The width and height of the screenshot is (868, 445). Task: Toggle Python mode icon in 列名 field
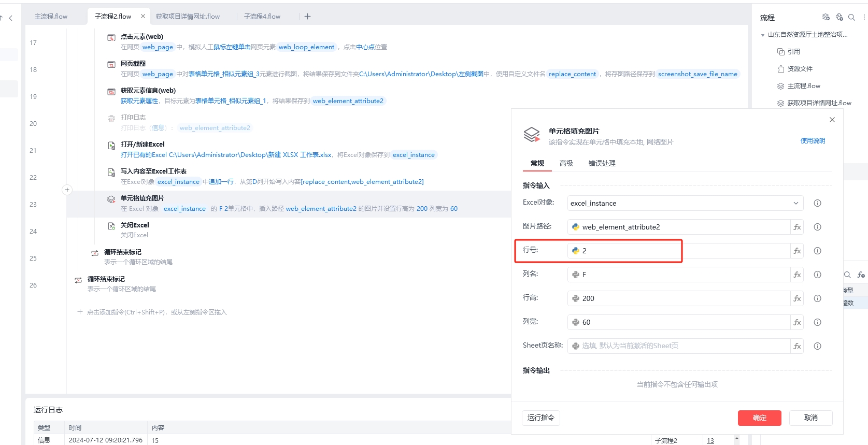(575, 275)
